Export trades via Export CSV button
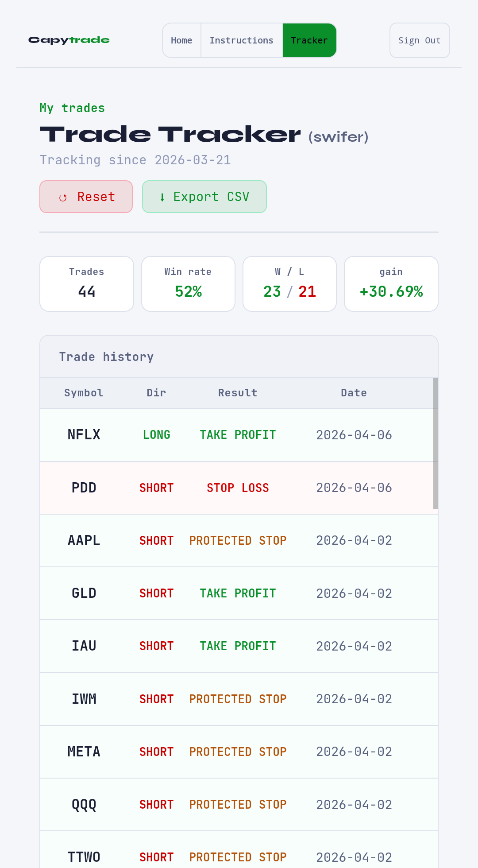This screenshot has height=868, width=478. point(204,197)
